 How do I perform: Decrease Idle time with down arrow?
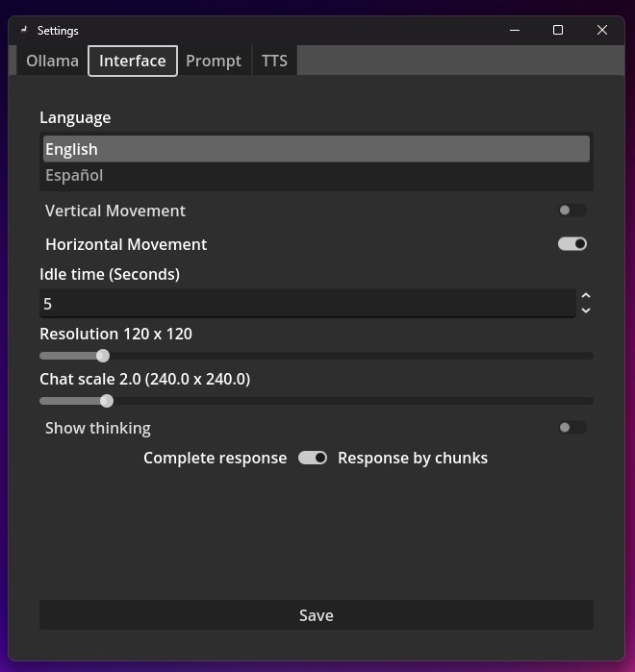(586, 311)
